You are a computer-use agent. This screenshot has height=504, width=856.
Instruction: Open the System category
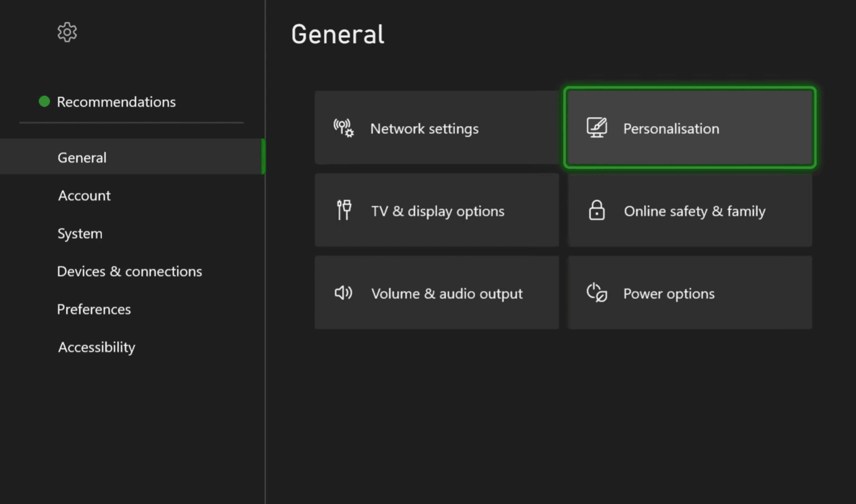80,233
